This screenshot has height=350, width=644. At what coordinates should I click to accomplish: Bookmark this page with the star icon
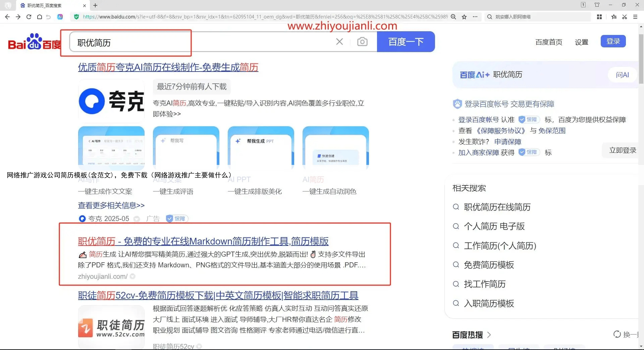coord(464,17)
